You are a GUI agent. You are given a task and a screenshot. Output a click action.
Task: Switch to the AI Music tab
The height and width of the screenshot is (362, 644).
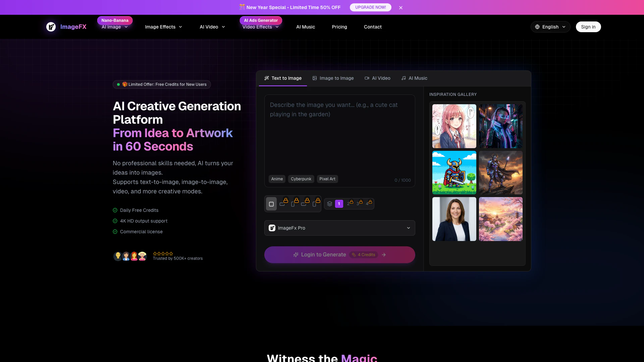coord(414,78)
